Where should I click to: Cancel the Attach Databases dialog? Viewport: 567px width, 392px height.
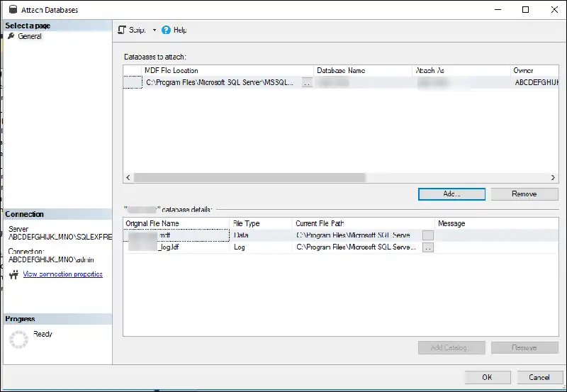539,377
